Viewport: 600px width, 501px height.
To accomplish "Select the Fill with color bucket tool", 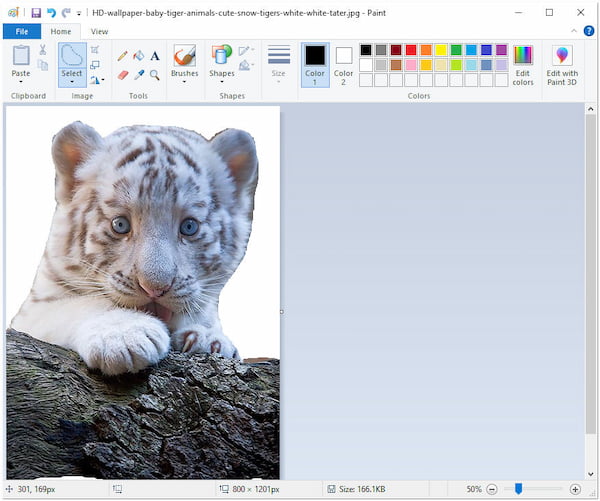I will [x=139, y=56].
